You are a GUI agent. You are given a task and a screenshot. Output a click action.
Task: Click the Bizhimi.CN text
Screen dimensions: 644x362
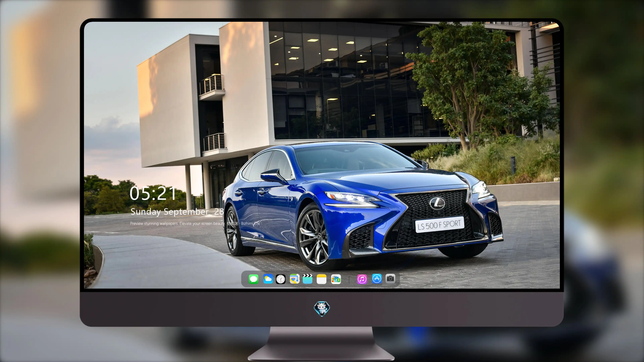coord(250,223)
